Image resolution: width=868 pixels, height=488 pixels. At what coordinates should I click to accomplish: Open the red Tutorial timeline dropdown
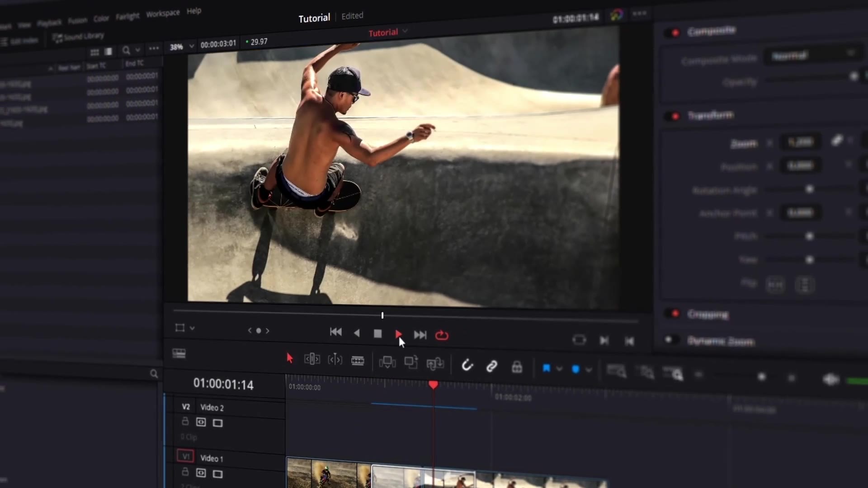(x=388, y=33)
